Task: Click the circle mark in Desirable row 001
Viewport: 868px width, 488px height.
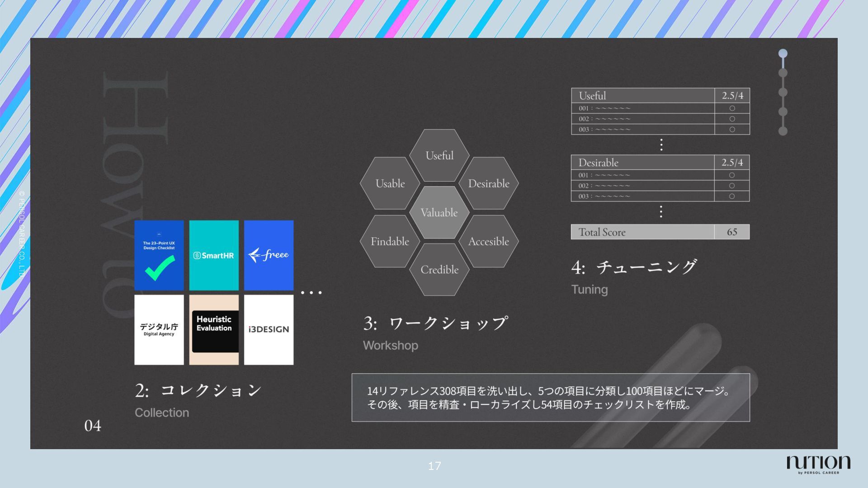Action: point(732,175)
